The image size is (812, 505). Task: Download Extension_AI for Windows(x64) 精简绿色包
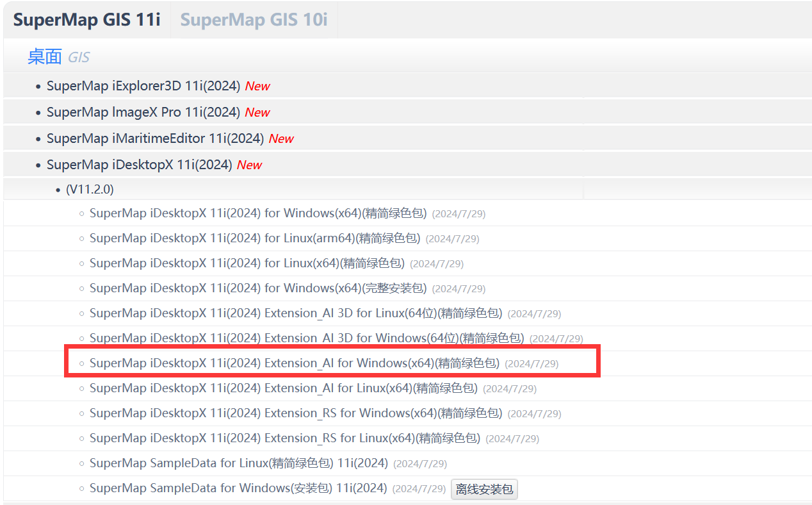(x=295, y=363)
